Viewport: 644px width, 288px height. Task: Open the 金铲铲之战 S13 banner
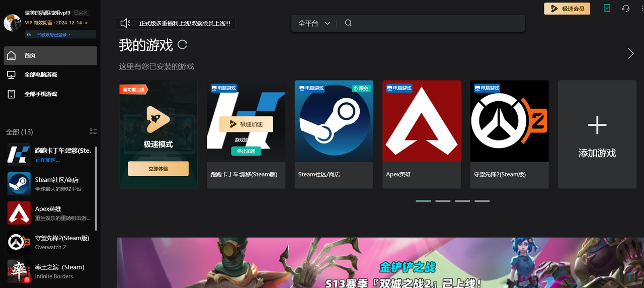coord(380,263)
